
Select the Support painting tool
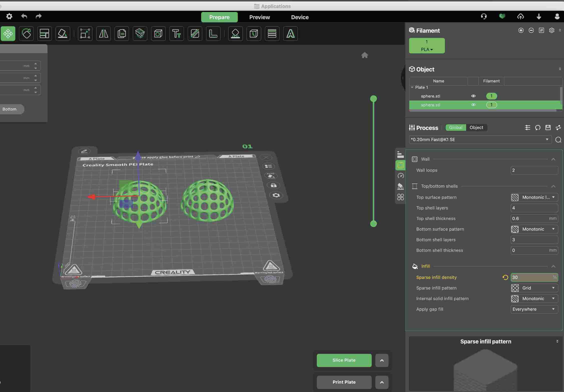235,33
